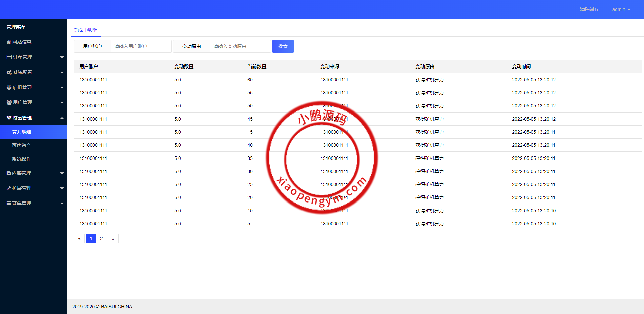644x314 pixels.
Task: Click the card icon beside 订单管理
Action: click(x=9, y=57)
